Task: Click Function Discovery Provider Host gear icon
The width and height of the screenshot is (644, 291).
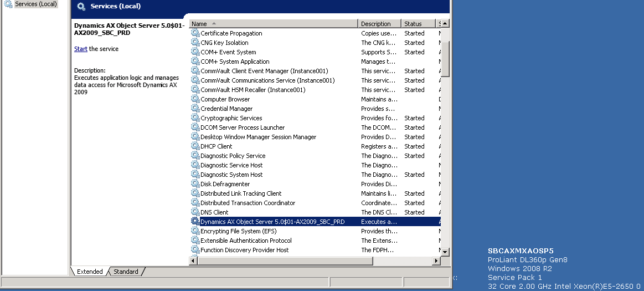Action: click(195, 250)
